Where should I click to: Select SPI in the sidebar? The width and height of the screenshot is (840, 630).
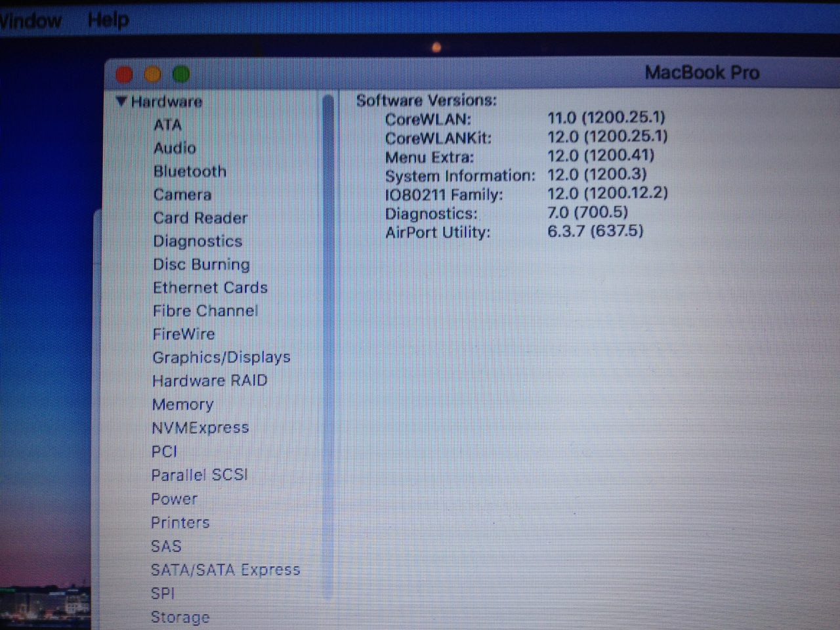(x=163, y=593)
